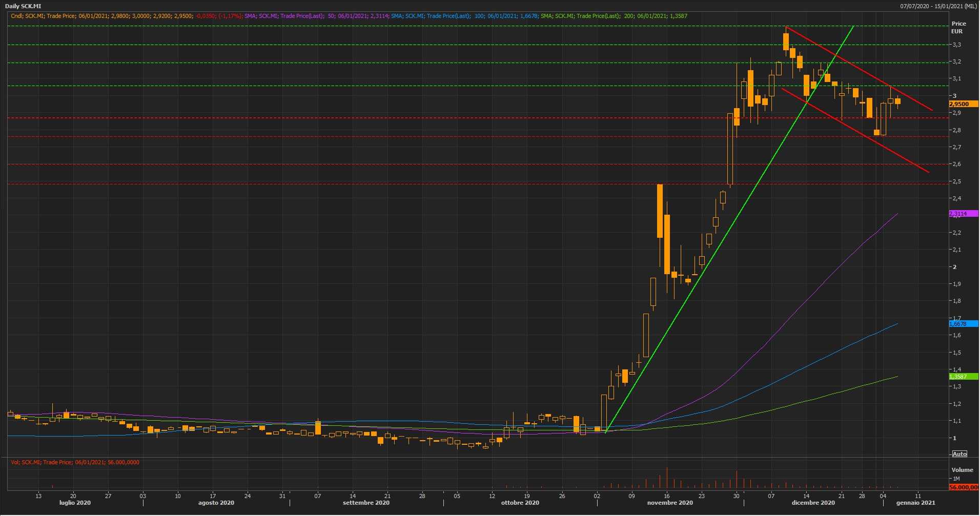Click ottobre 2020 on the time axis
This screenshot has width=980, height=516.
[x=520, y=503]
